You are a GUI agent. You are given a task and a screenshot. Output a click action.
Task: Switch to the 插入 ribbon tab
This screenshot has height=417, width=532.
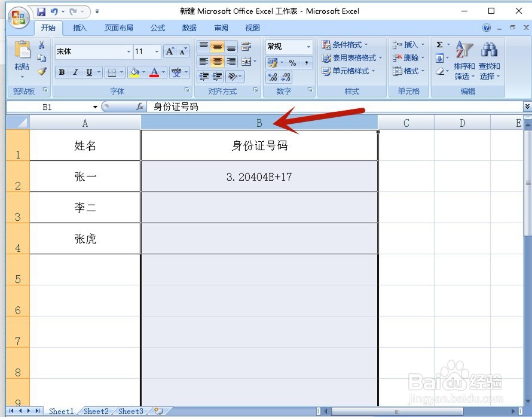pyautogui.click(x=81, y=28)
